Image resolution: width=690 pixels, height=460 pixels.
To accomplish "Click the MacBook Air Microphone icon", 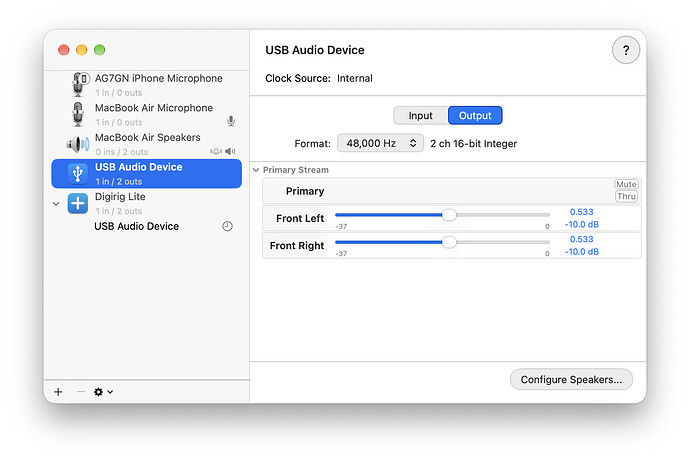I will pos(78,114).
